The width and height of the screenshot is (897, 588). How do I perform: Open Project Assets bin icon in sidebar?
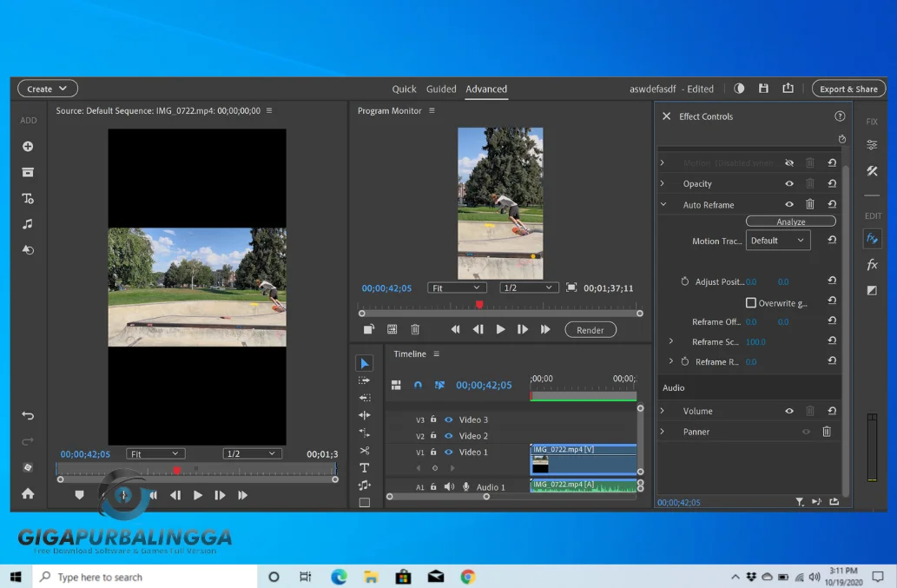(28, 172)
